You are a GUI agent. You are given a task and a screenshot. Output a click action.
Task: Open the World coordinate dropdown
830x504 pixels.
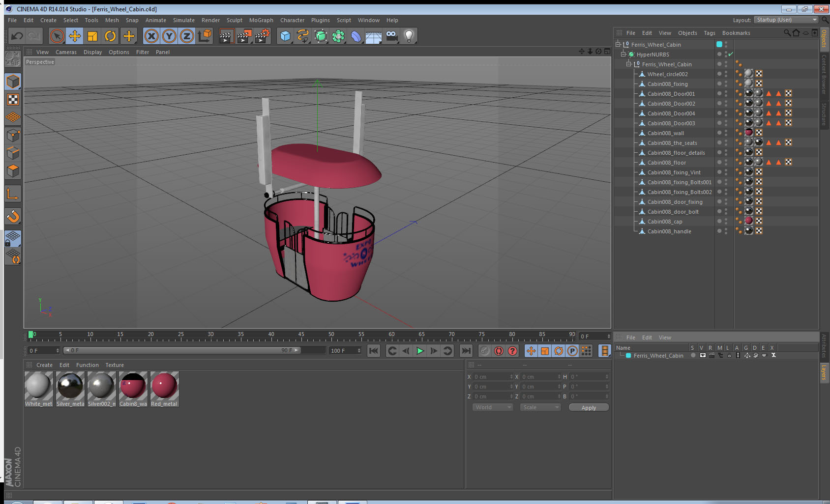point(493,407)
